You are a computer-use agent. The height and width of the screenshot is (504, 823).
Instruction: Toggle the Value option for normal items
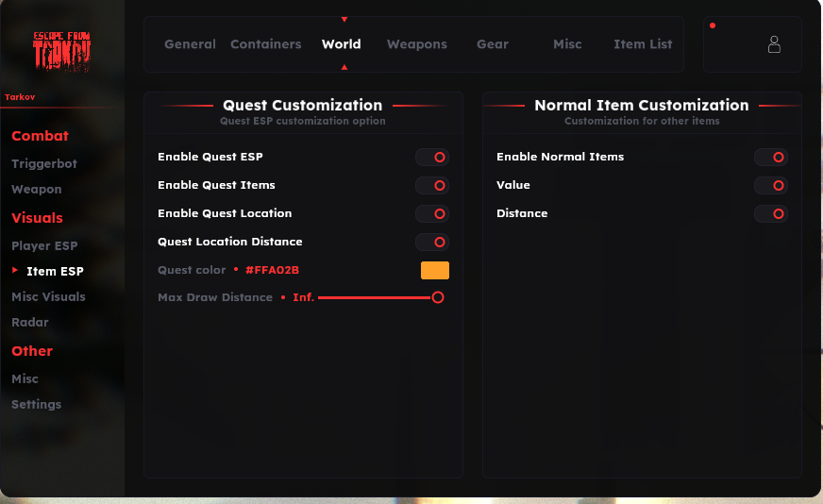(x=770, y=186)
